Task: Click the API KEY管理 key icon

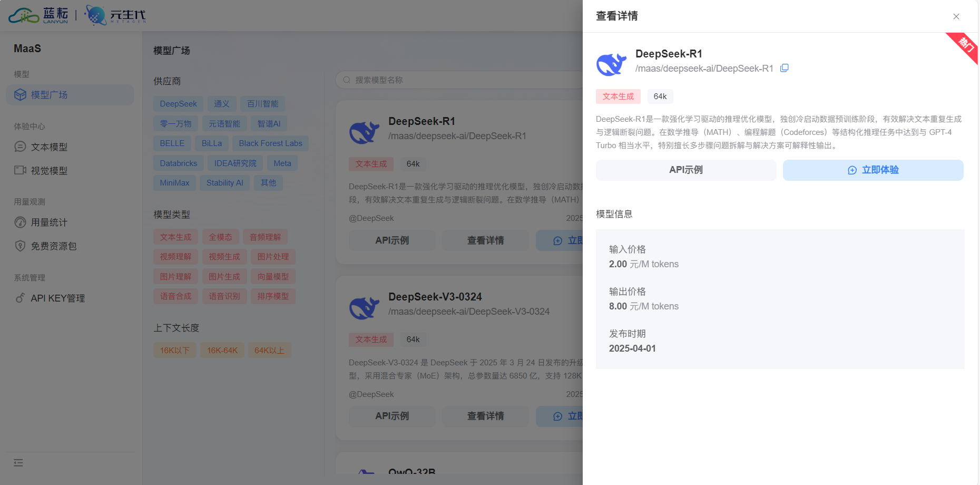Action: pos(20,298)
